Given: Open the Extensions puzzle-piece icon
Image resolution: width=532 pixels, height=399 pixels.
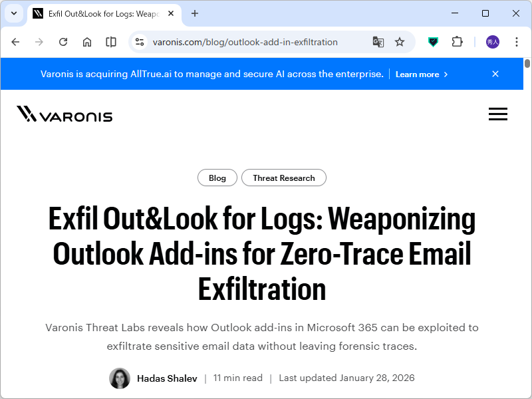Looking at the screenshot, I should click(457, 41).
